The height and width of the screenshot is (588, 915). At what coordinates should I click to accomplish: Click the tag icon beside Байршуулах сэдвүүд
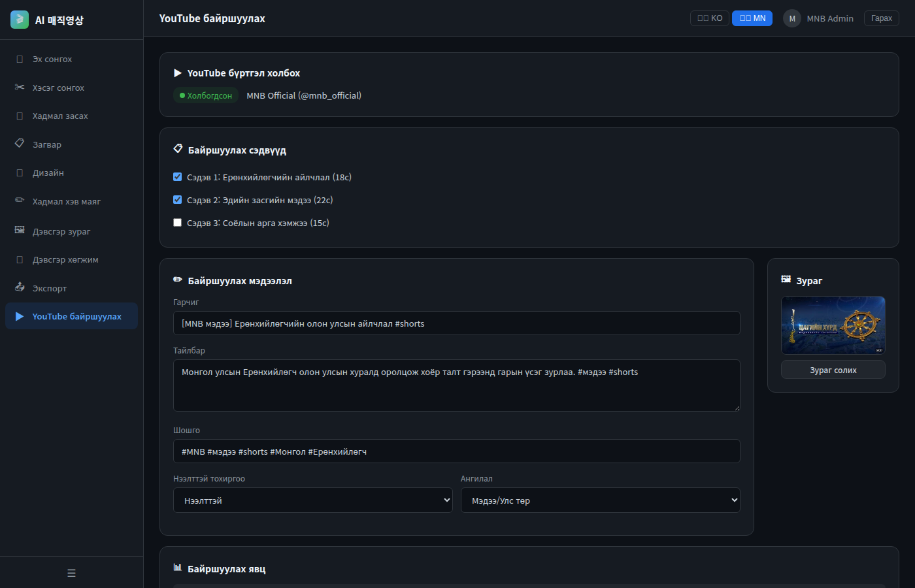(178, 149)
